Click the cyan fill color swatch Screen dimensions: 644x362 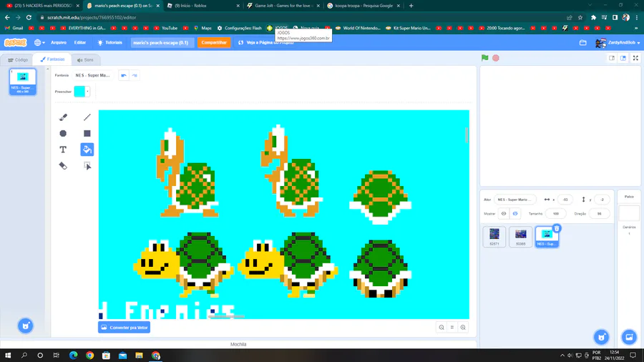[79, 92]
